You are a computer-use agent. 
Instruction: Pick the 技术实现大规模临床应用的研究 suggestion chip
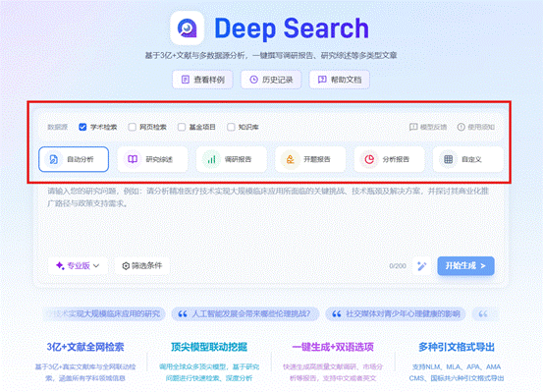click(x=104, y=314)
